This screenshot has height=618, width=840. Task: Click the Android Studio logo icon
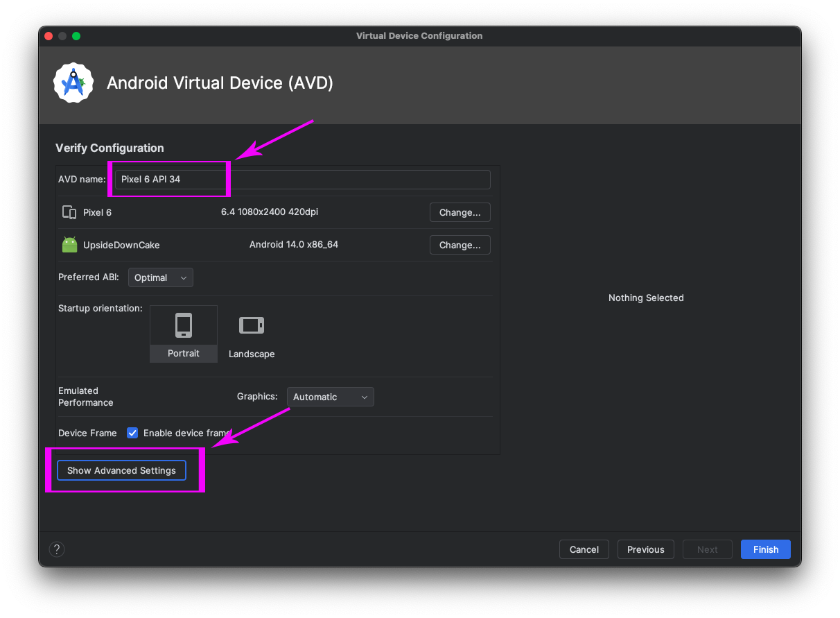(73, 83)
